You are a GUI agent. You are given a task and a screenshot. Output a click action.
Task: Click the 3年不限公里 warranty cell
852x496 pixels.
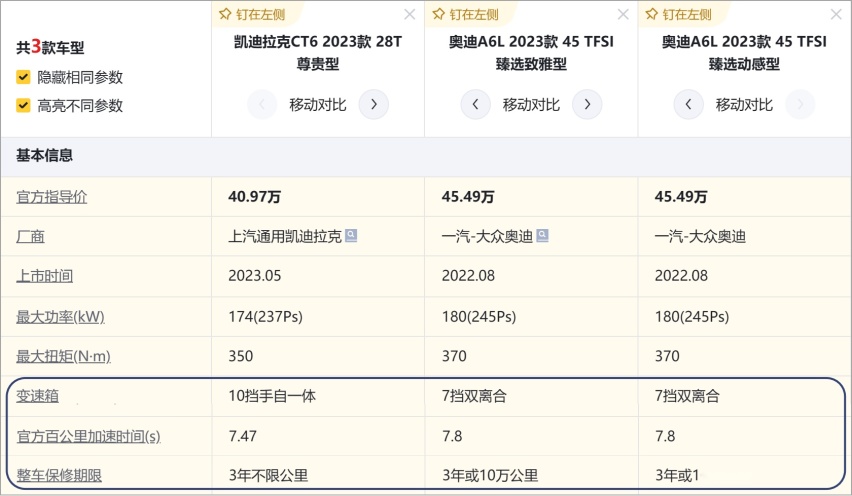point(268,475)
